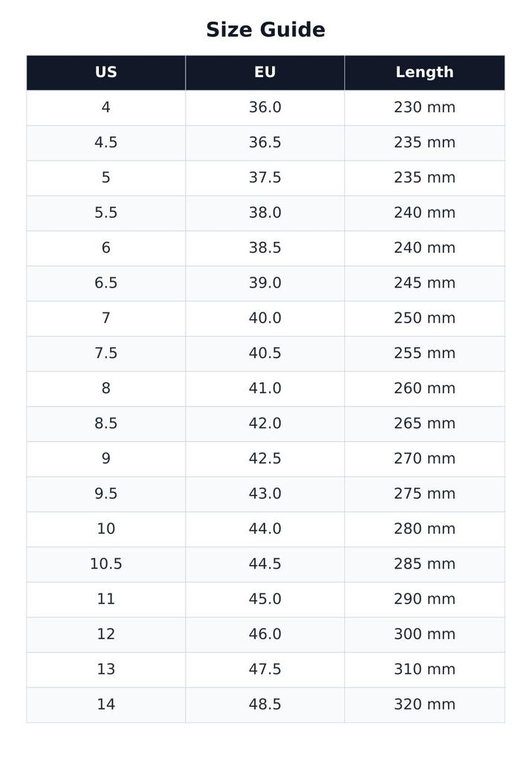Click US size 7 cell
The width and height of the screenshot is (532, 761).
(106, 318)
